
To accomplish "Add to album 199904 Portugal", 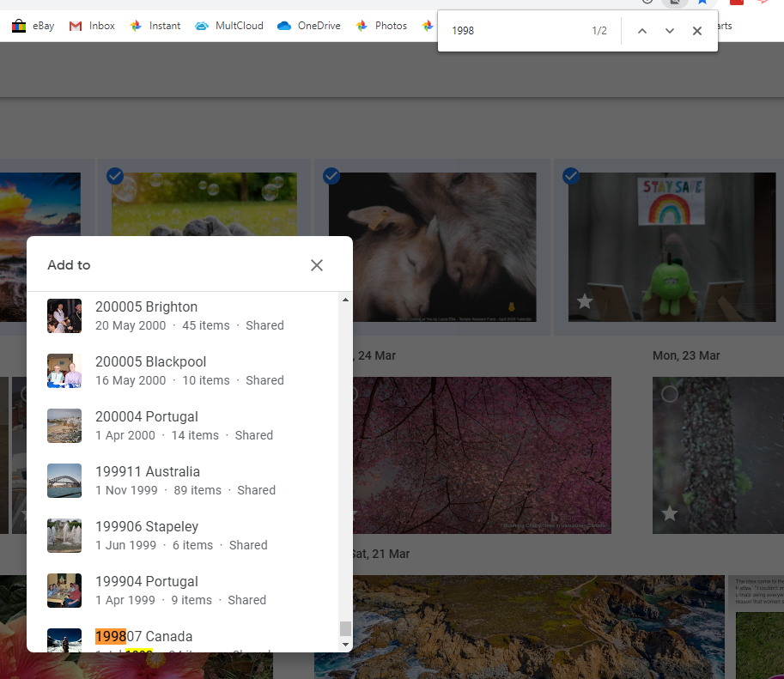I will [x=183, y=591].
